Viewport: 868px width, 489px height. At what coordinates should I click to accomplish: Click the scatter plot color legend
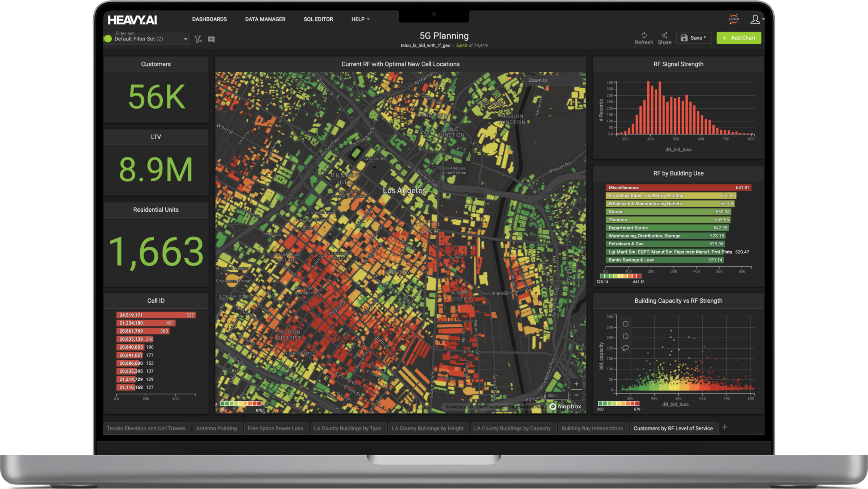[619, 403]
